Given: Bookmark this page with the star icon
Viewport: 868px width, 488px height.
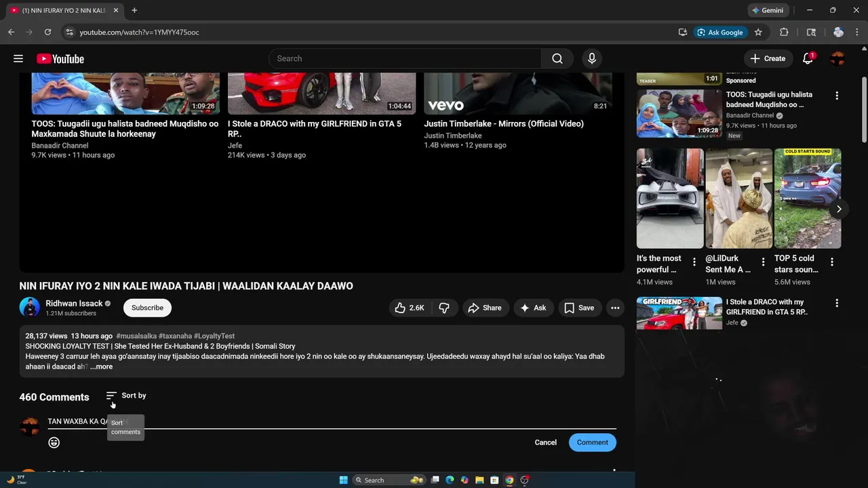Looking at the screenshot, I should [x=758, y=32].
